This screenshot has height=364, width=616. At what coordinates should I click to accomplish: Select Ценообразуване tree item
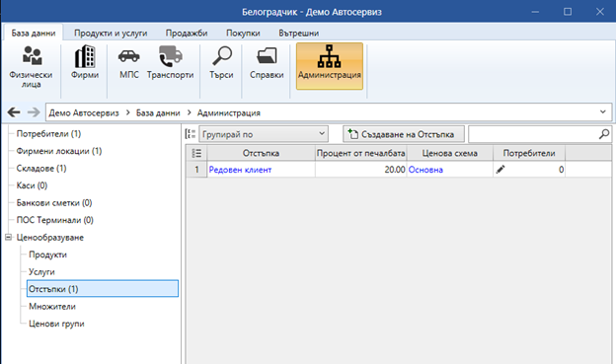[50, 238]
